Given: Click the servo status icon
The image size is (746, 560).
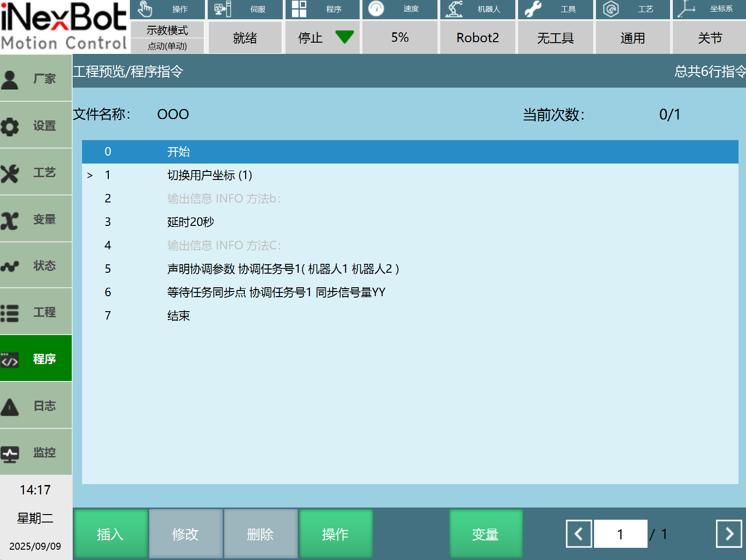Looking at the screenshot, I should coord(222,9).
